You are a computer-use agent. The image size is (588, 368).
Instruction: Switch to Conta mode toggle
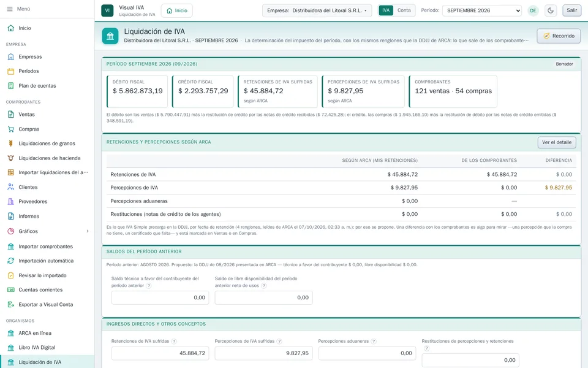pos(404,10)
